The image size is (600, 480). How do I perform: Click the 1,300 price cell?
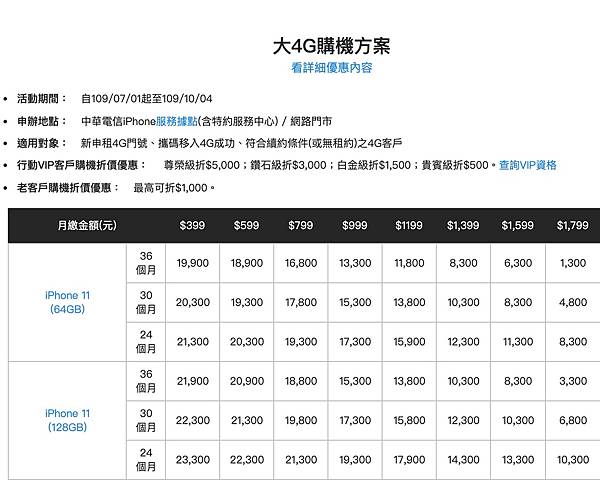point(573,263)
